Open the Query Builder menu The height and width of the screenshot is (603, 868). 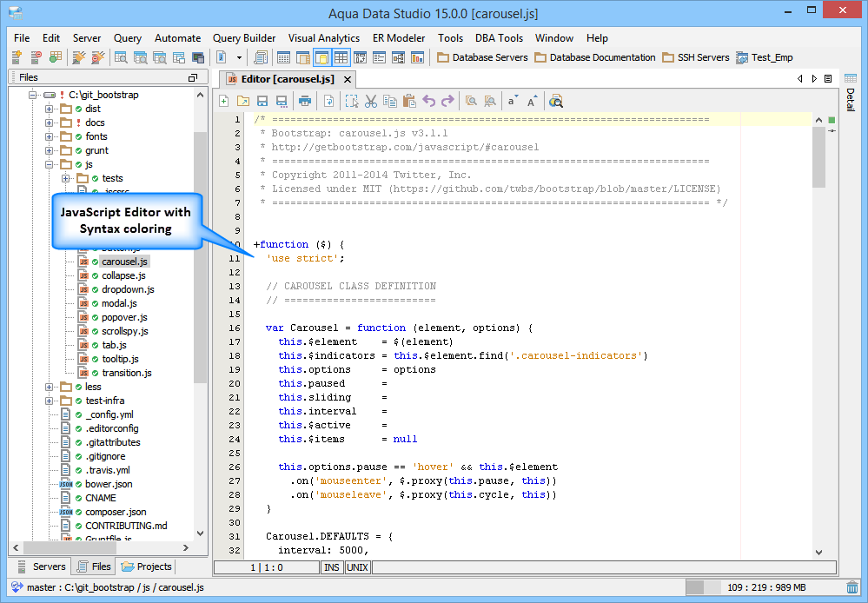tap(244, 38)
